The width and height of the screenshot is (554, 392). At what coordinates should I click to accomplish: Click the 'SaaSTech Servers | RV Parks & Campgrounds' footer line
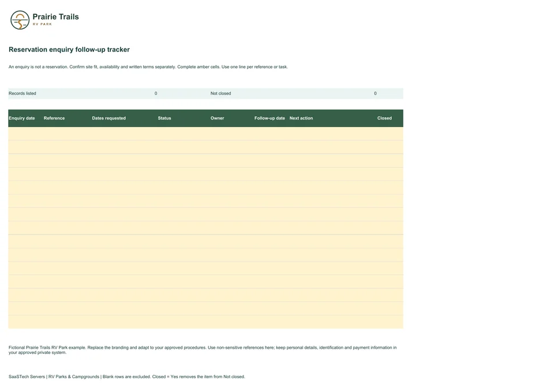pyautogui.click(x=127, y=377)
